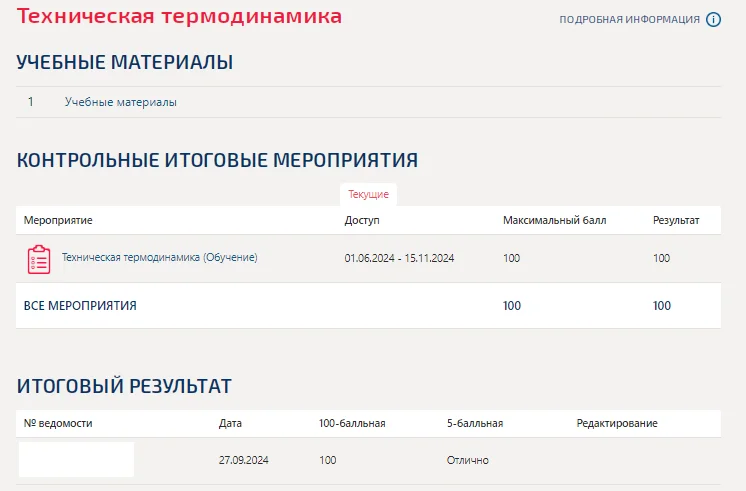Click the Результат column header
This screenshot has width=746, height=491.
676,220
